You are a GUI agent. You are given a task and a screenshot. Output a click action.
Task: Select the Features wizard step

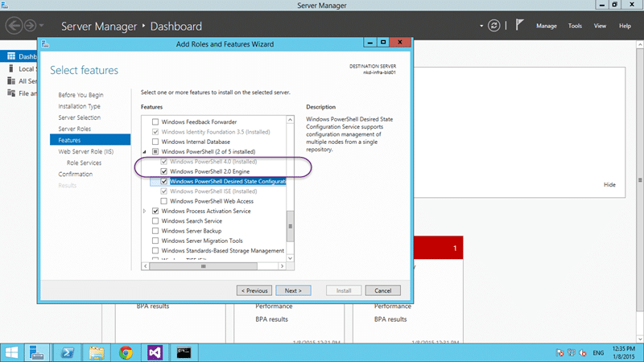point(90,140)
